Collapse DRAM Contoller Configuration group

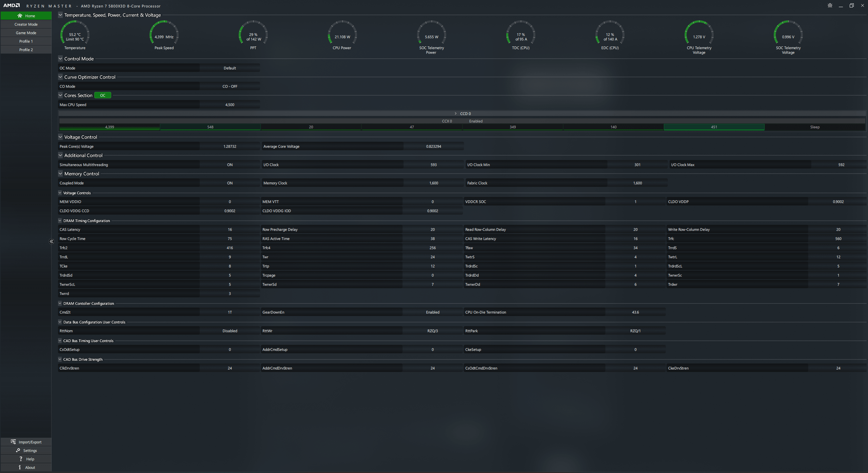pos(60,303)
